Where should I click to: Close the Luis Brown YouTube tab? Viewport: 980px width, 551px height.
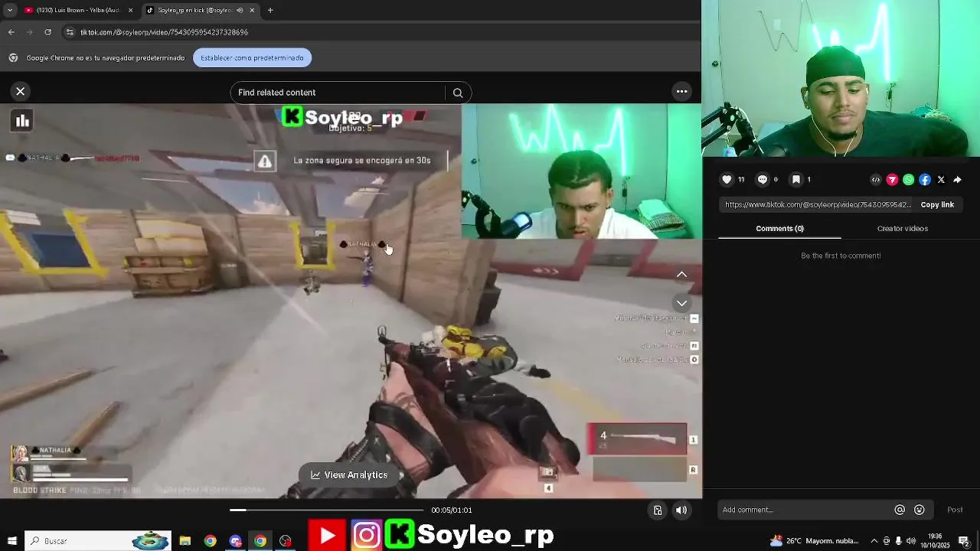click(130, 10)
